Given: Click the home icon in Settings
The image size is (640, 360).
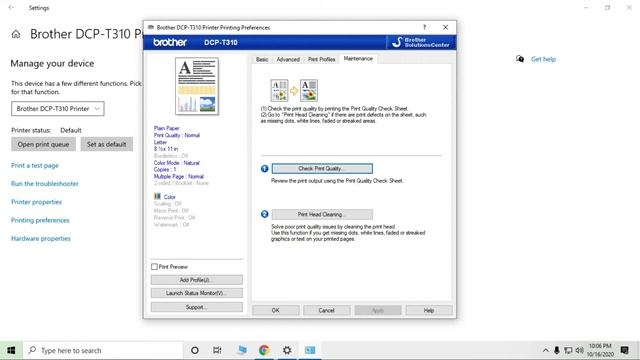Looking at the screenshot, I should (16, 34).
